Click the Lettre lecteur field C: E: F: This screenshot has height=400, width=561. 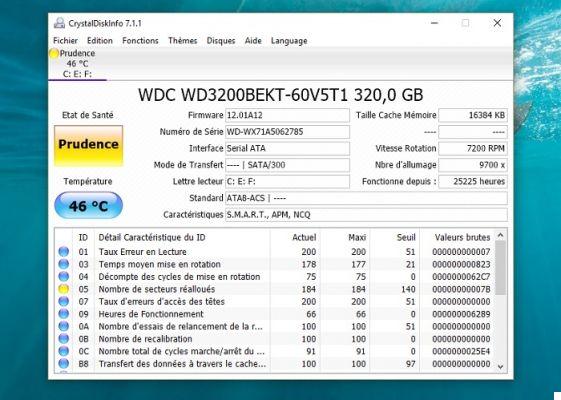tap(287, 181)
